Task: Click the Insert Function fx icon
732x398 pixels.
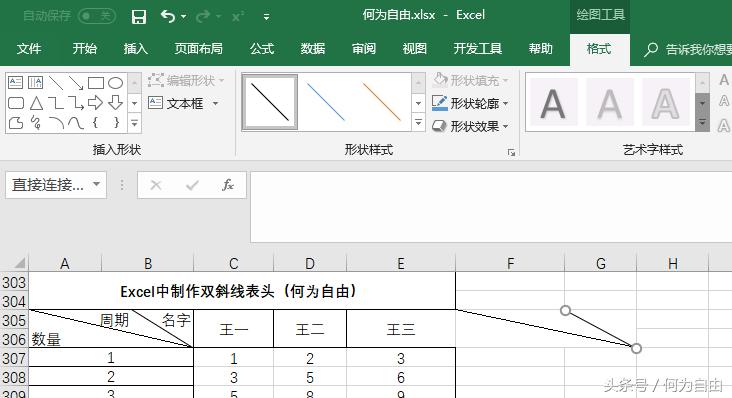Action: click(227, 185)
